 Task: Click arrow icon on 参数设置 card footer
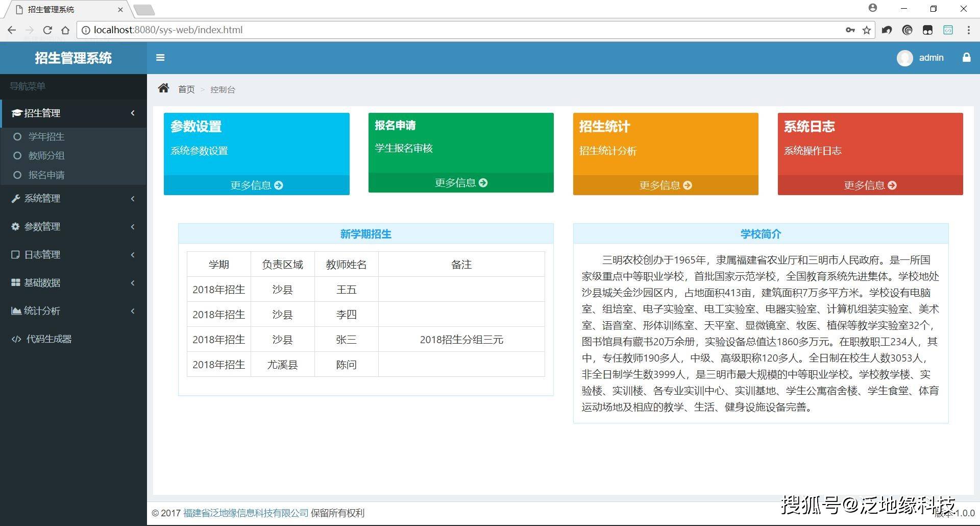(x=278, y=185)
